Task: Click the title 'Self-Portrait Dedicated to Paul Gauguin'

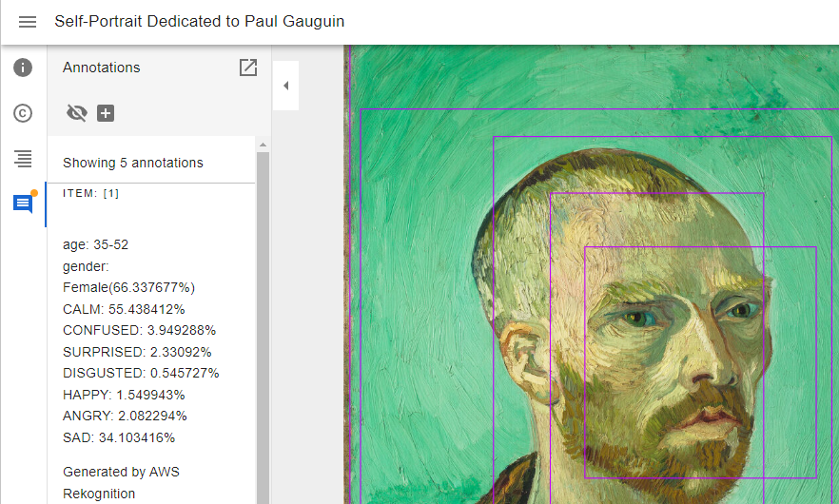Action: (200, 22)
